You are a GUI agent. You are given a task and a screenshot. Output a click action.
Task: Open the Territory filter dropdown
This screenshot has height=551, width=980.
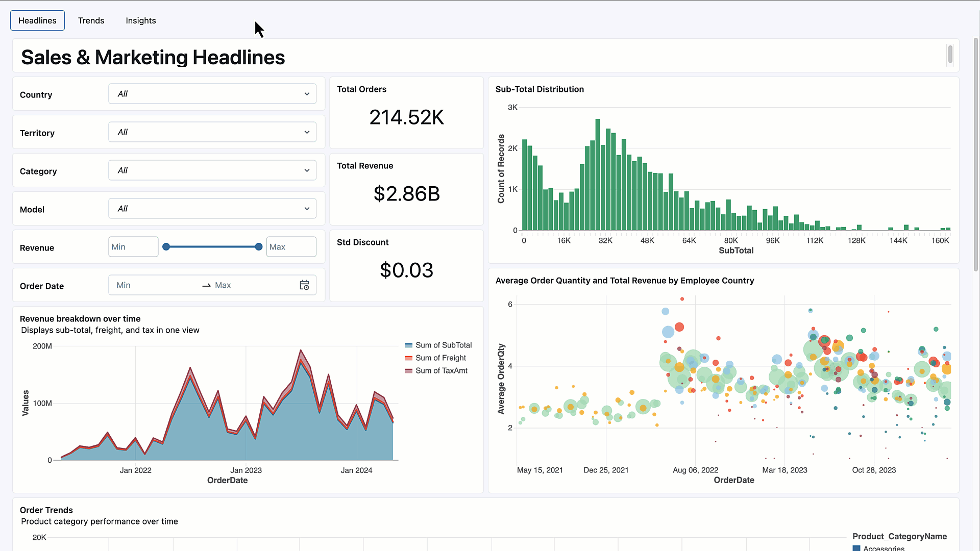tap(212, 132)
